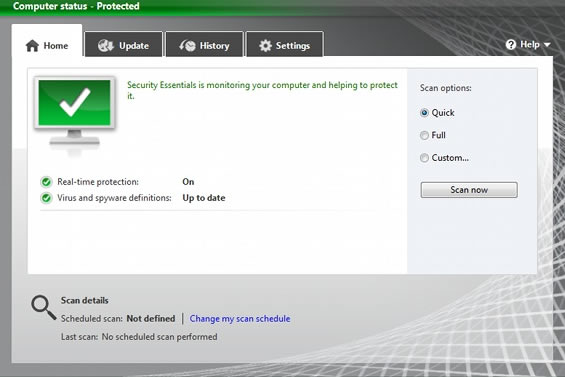The height and width of the screenshot is (377, 565).
Task: Switch to the Home tab
Action: (47, 40)
